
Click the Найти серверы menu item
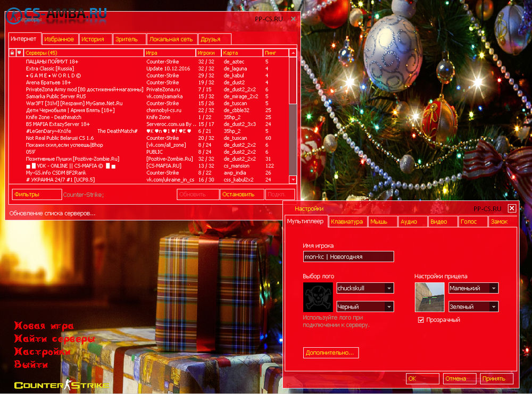pyautogui.click(x=55, y=339)
